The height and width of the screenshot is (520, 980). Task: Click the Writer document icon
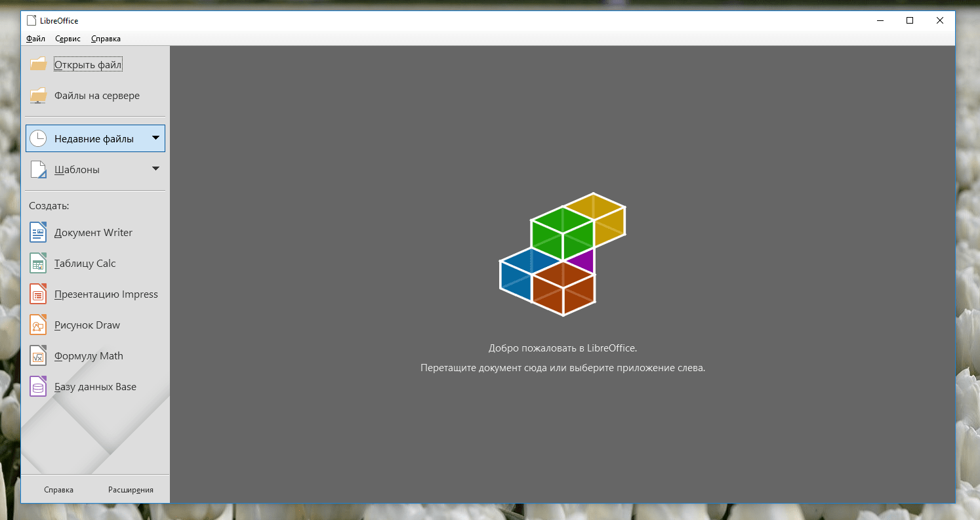[38, 233]
